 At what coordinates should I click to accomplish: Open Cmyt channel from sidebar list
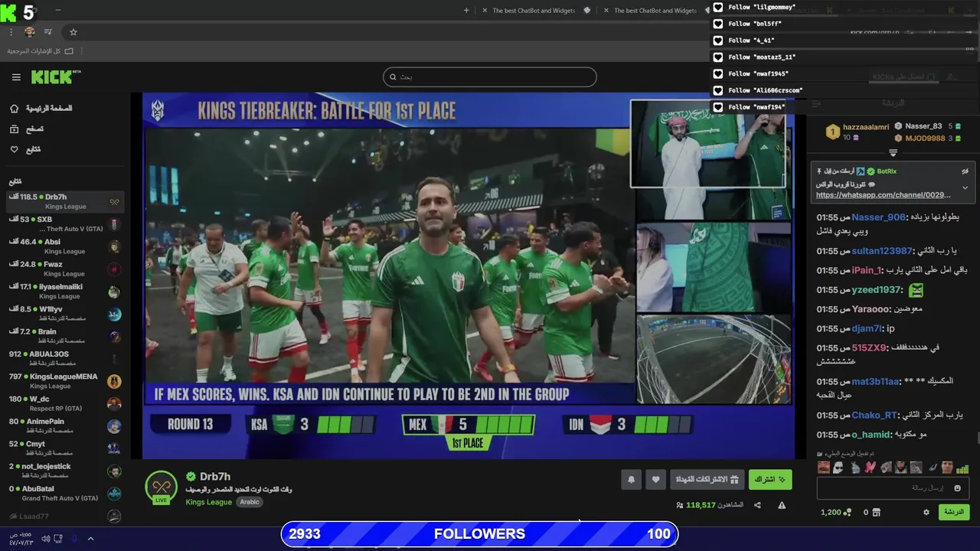[x=65, y=448]
